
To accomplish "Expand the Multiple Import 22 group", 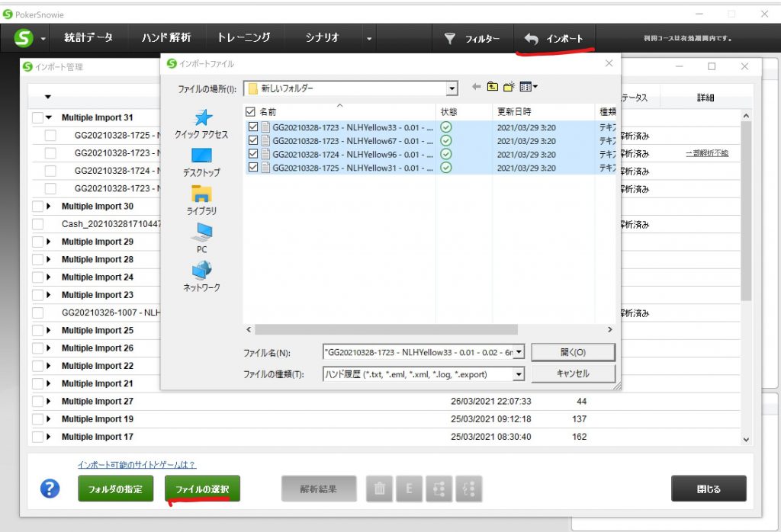I will point(49,366).
